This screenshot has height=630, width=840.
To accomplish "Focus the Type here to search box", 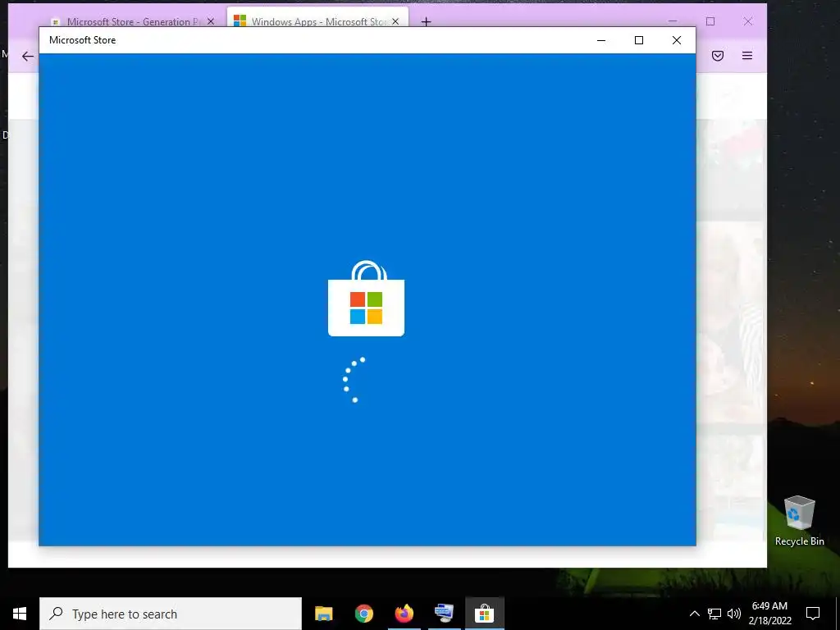I will pyautogui.click(x=171, y=614).
